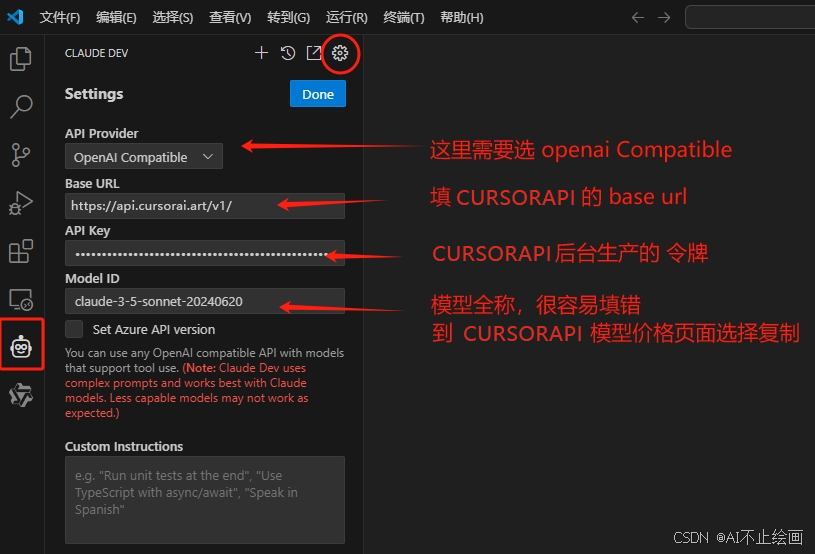Open the 编辑(E) menu
This screenshot has height=554, width=815.
tap(116, 18)
